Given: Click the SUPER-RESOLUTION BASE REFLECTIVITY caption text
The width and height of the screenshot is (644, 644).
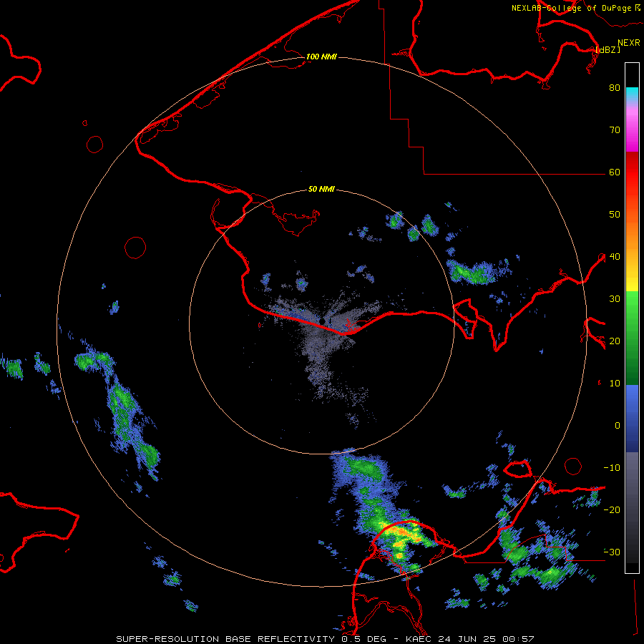Looking at the screenshot, I should [227, 639].
